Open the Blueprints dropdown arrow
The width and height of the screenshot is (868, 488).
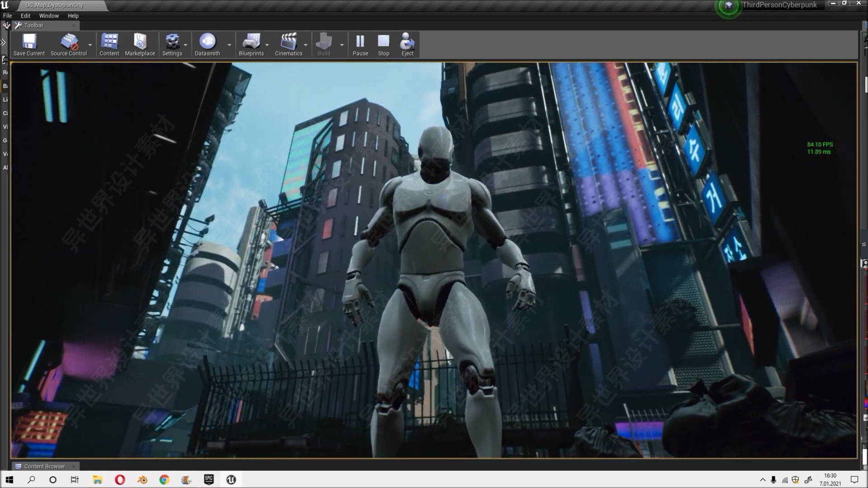pyautogui.click(x=267, y=45)
